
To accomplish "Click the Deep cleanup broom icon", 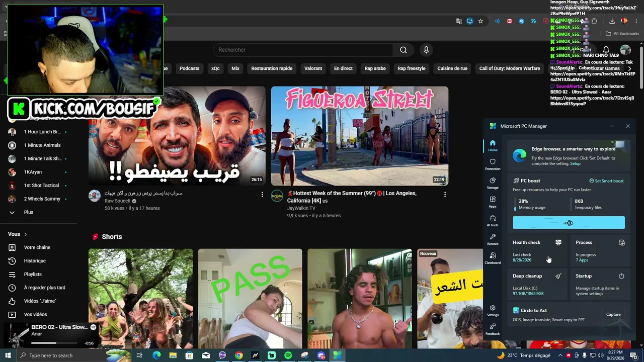I will tap(558, 276).
